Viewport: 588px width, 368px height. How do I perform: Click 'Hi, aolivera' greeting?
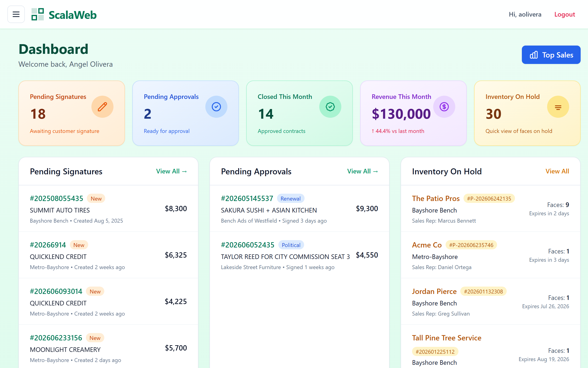(x=525, y=14)
